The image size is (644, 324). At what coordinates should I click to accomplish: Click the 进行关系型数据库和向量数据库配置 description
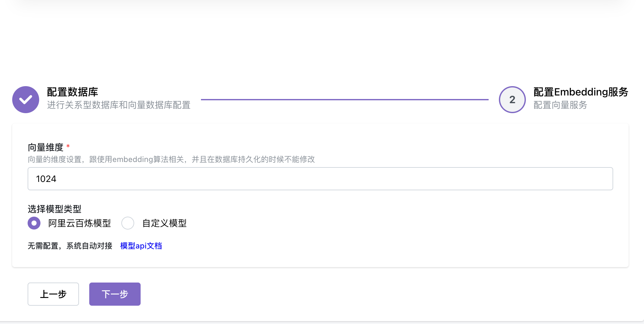(x=119, y=105)
